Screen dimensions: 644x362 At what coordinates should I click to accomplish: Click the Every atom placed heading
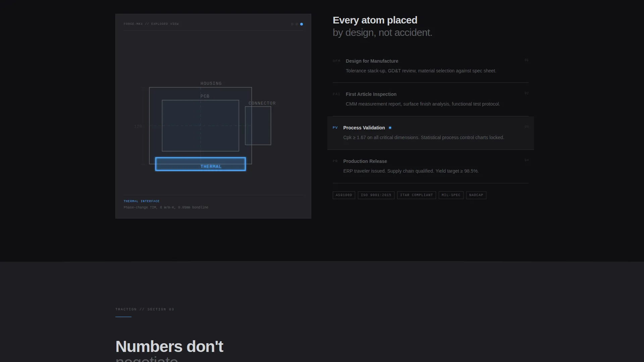pos(375,20)
